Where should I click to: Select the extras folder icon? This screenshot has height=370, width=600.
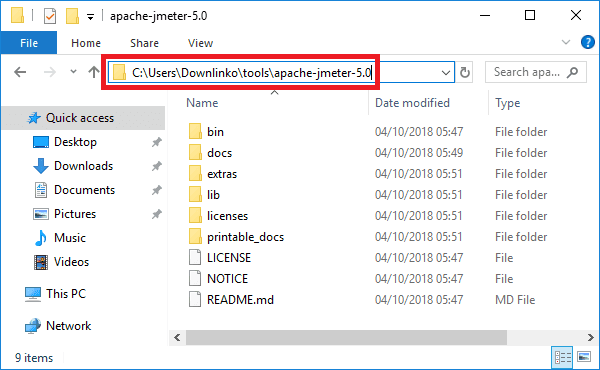[x=195, y=173]
